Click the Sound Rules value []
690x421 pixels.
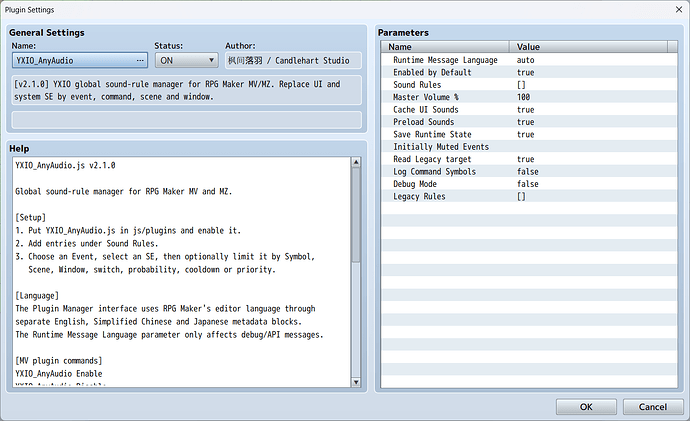tap(521, 84)
